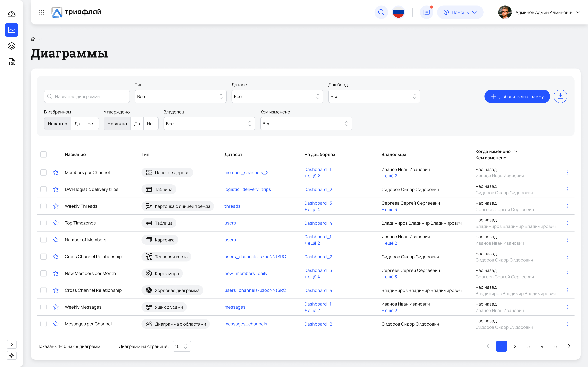588x367 pixels.
Task: Open the apps grid icon in header
Action: (41, 12)
